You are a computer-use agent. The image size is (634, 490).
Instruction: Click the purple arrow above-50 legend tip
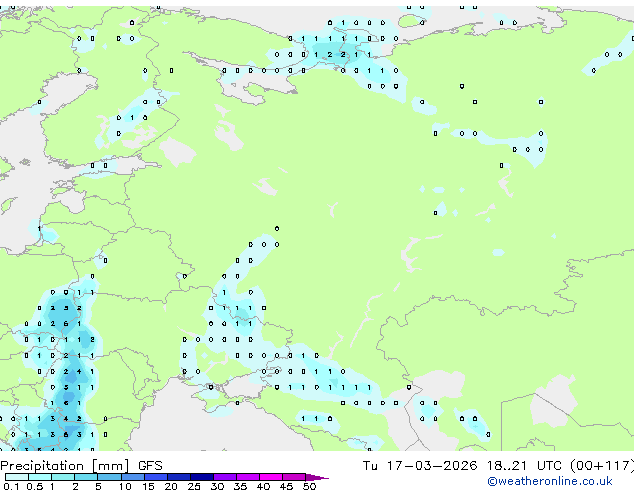317,477
